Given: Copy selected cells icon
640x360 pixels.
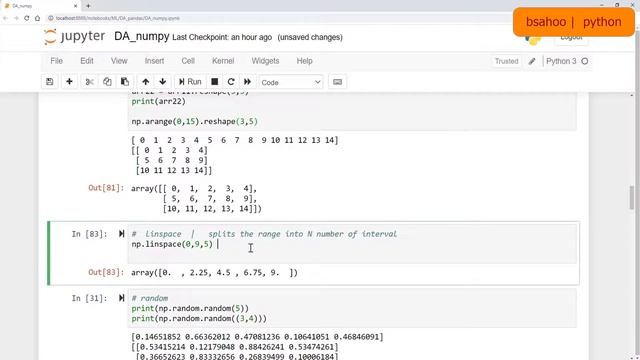Looking at the screenshot, I should (x=107, y=82).
